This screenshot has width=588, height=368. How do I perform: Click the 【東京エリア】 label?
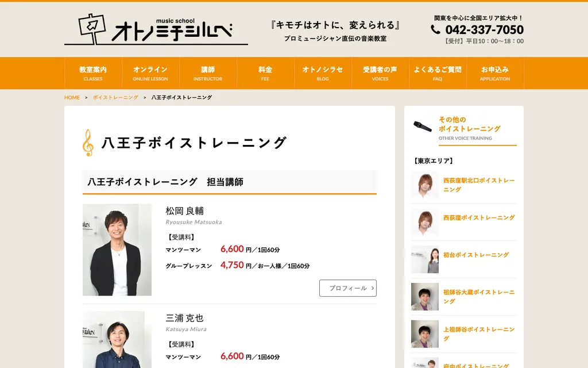tap(433, 161)
